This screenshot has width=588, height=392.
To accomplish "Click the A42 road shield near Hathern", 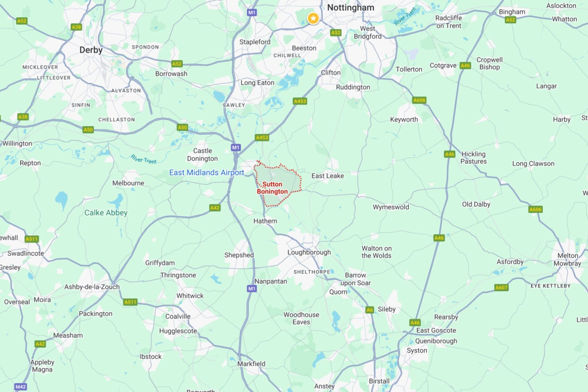I will 215,208.
